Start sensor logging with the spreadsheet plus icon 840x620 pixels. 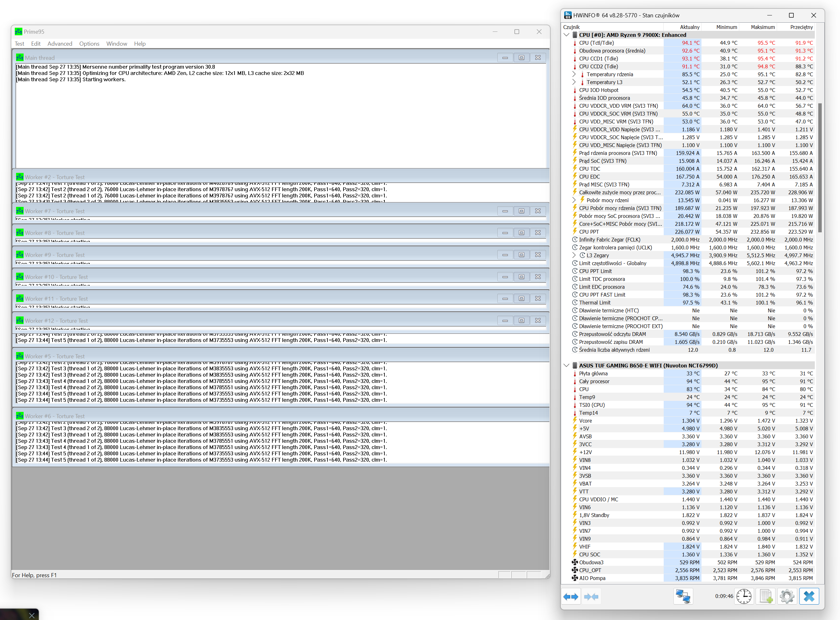pos(765,596)
